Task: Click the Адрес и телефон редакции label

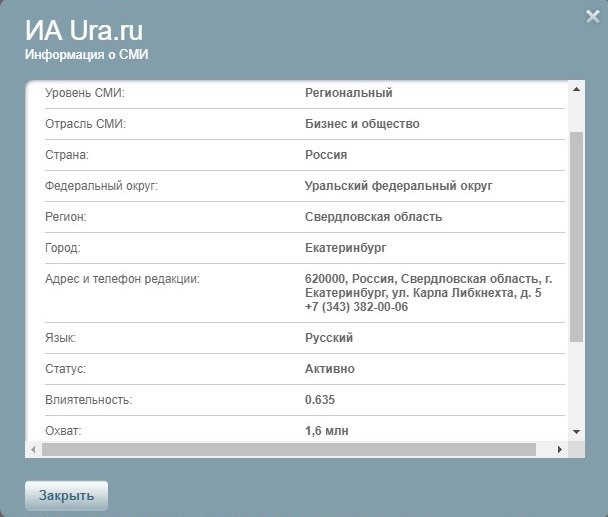Action: (122, 279)
